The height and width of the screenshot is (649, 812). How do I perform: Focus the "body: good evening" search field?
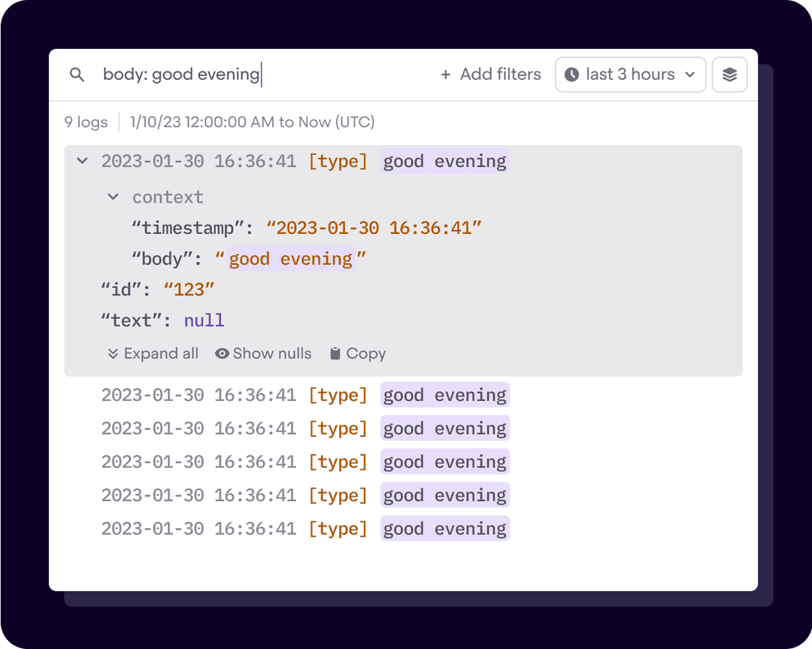pyautogui.click(x=263, y=74)
